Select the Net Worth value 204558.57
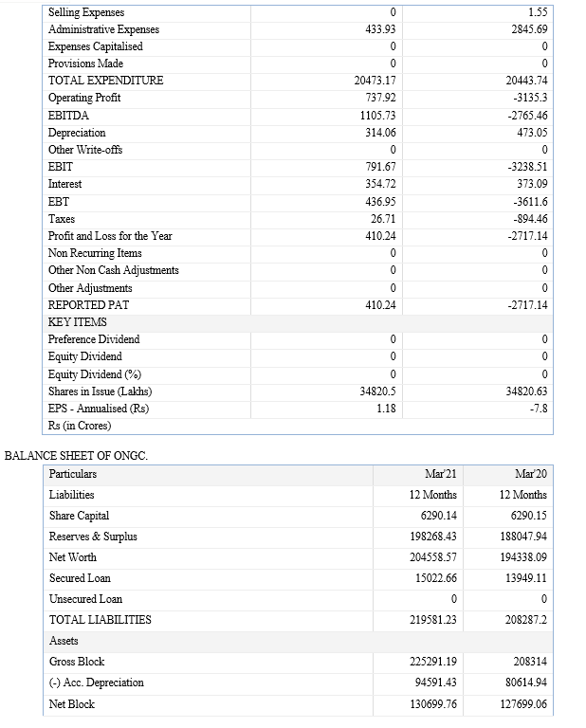 (x=432, y=557)
